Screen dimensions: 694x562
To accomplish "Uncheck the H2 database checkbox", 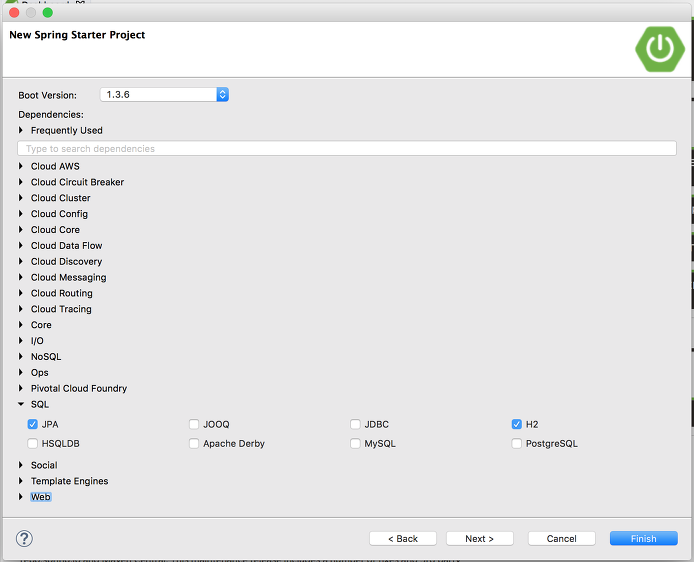I will pos(517,424).
